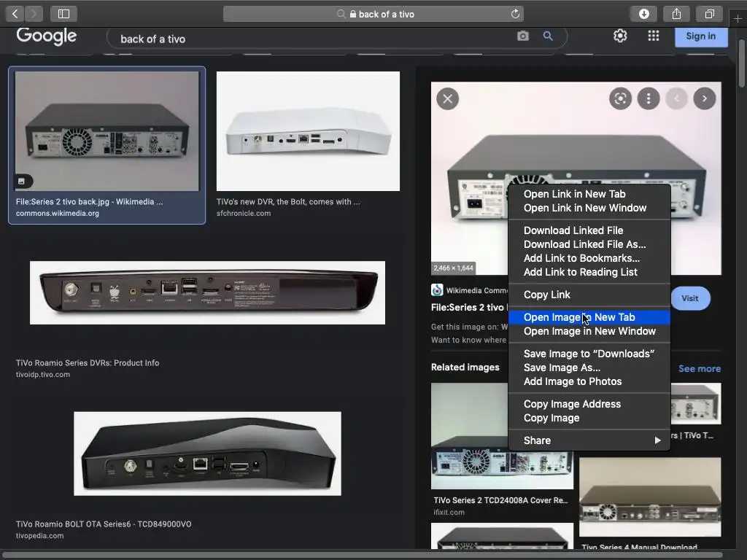Open search by image camera icon
The width and height of the screenshot is (747, 560).
(522, 36)
